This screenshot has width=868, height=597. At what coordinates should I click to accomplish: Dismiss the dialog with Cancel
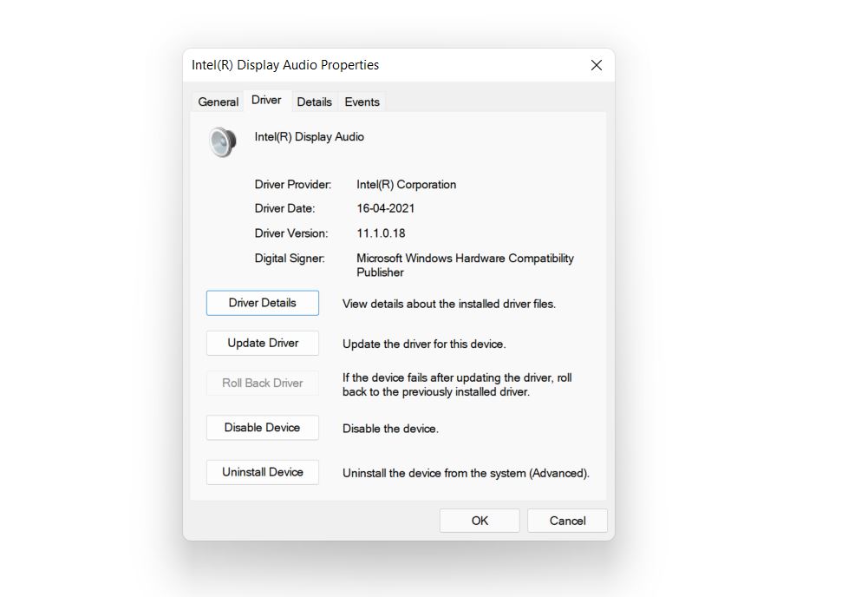point(567,520)
